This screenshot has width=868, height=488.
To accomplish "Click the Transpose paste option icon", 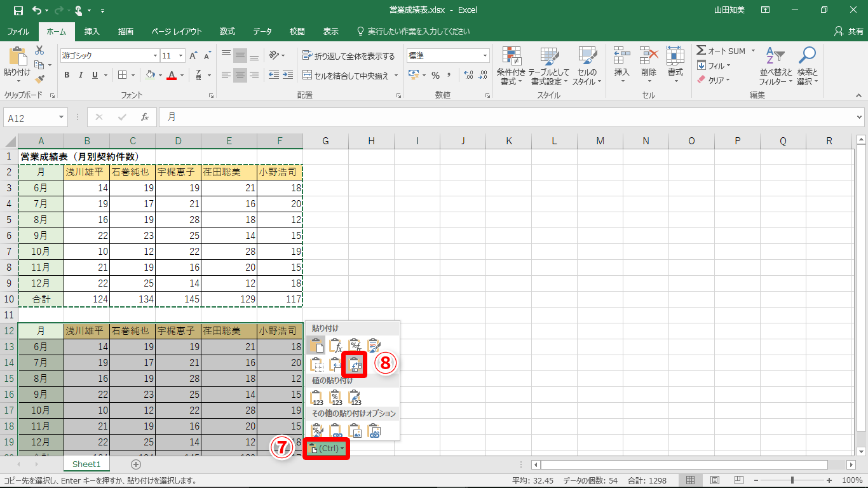I will coord(355,365).
